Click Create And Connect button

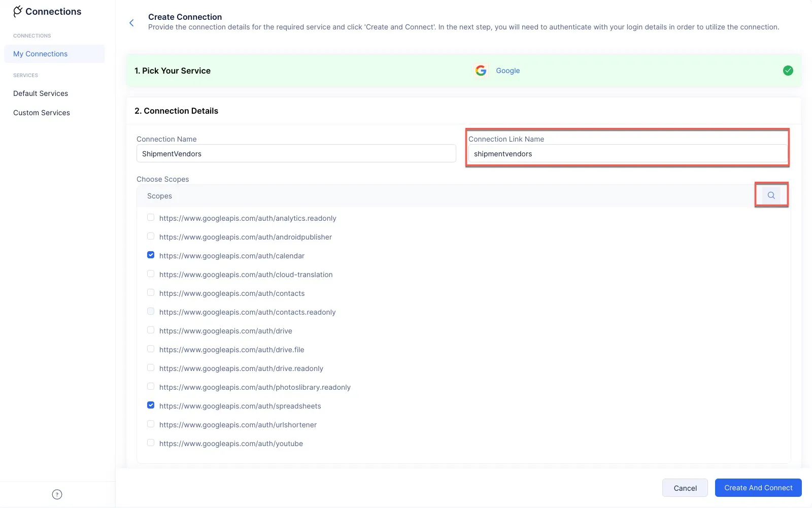(x=758, y=488)
